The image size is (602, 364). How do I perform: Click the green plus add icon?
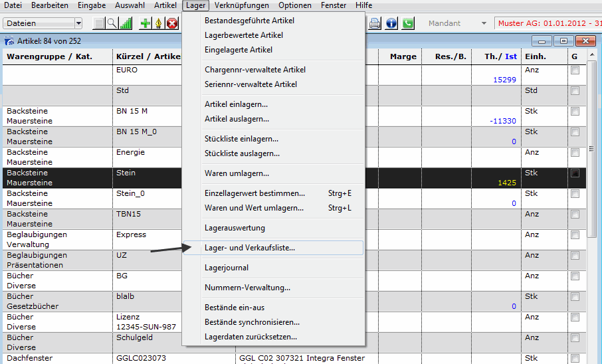146,23
